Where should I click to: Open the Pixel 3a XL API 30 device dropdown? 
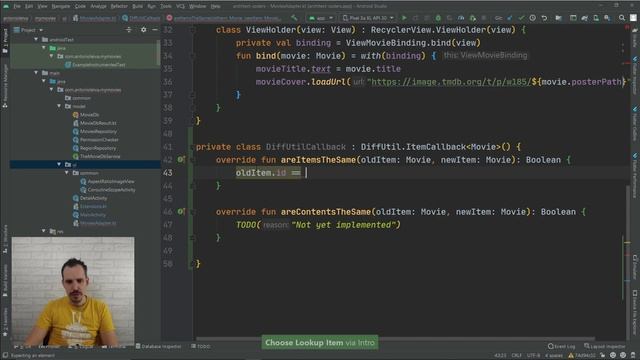click(368, 18)
